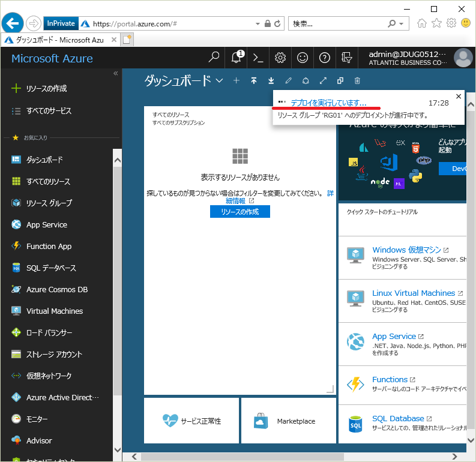This screenshot has height=462, width=476.
Task: Open the Functions quickstart link
Action: [x=390, y=379]
